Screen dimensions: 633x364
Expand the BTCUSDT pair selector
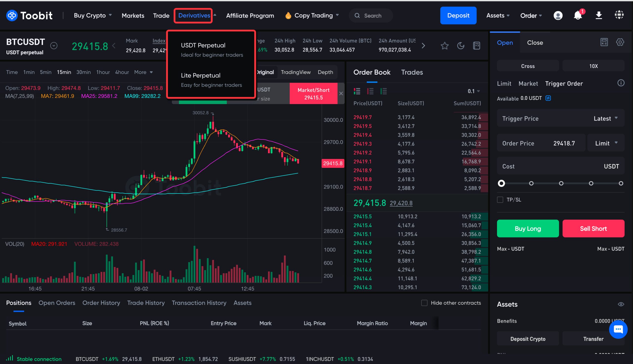pos(54,46)
